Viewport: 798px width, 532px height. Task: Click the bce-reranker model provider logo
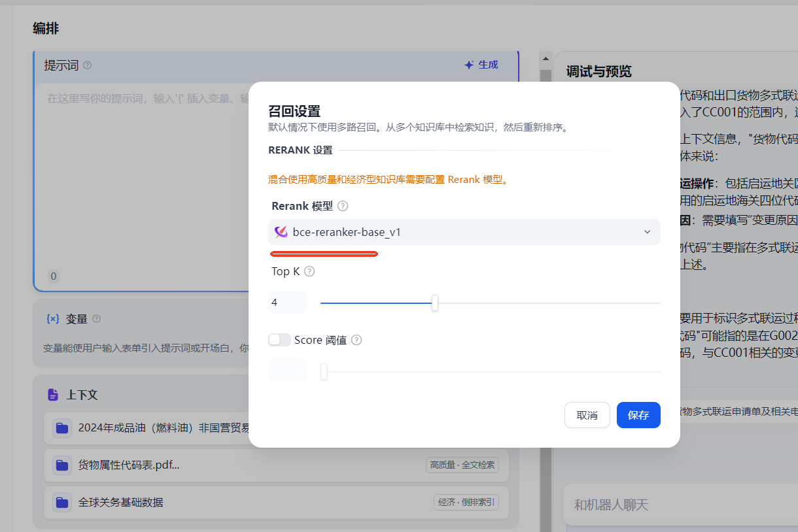283,231
